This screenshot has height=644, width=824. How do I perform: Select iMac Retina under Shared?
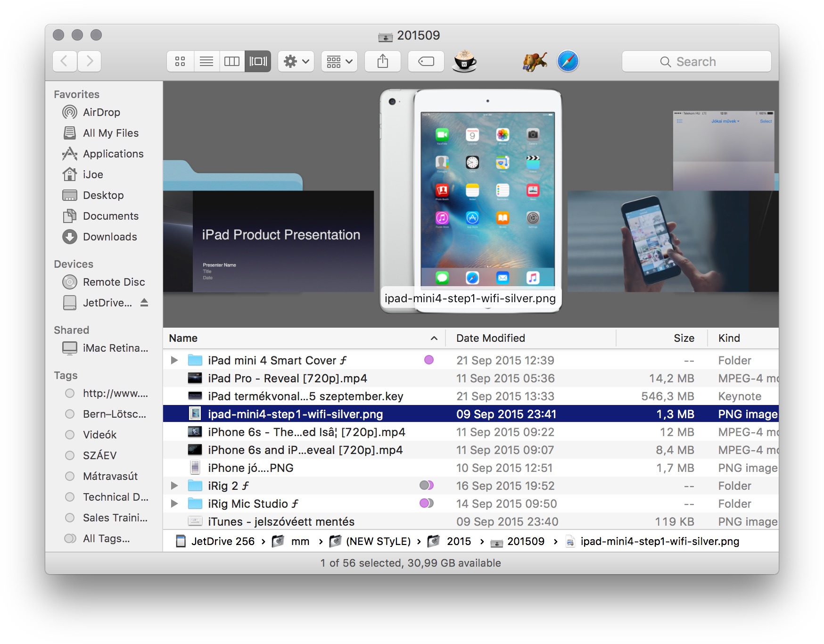[x=104, y=348]
